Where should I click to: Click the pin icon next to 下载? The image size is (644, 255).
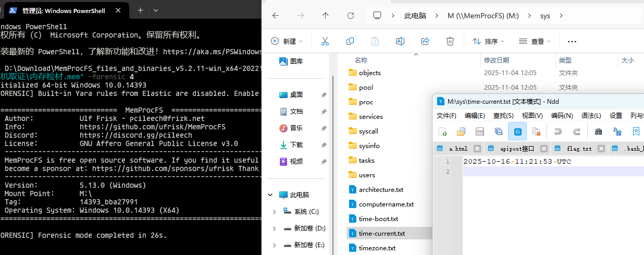pyautogui.click(x=324, y=145)
